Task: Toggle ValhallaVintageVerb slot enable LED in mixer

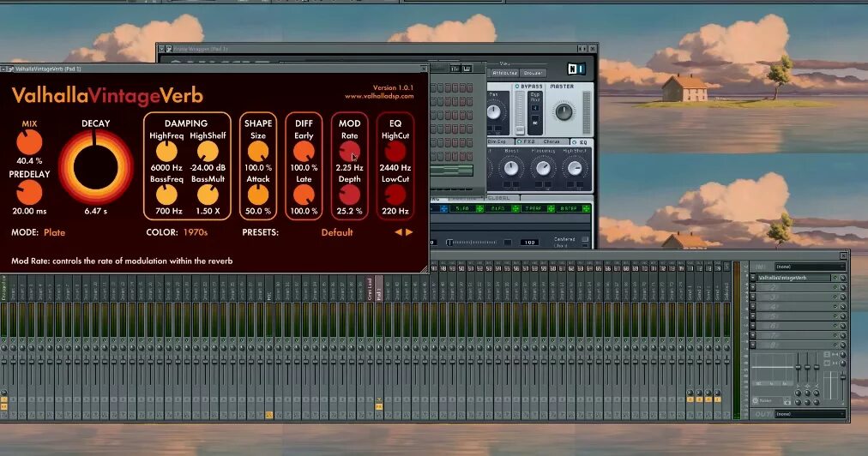Action: pos(835,278)
